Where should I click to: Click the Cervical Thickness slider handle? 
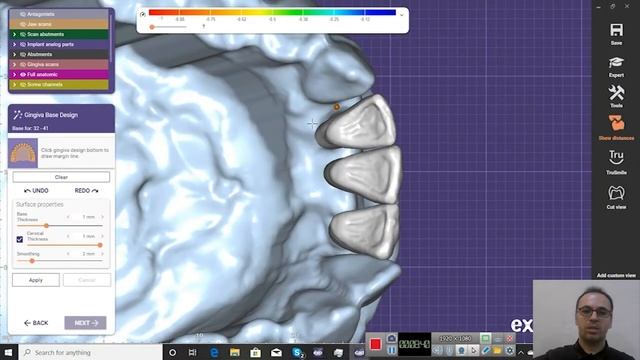point(100,245)
